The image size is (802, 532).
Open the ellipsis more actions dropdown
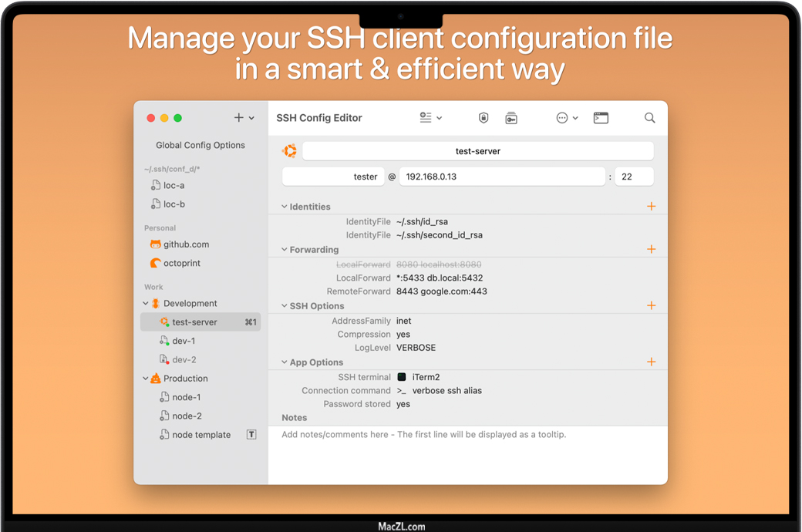tap(567, 118)
